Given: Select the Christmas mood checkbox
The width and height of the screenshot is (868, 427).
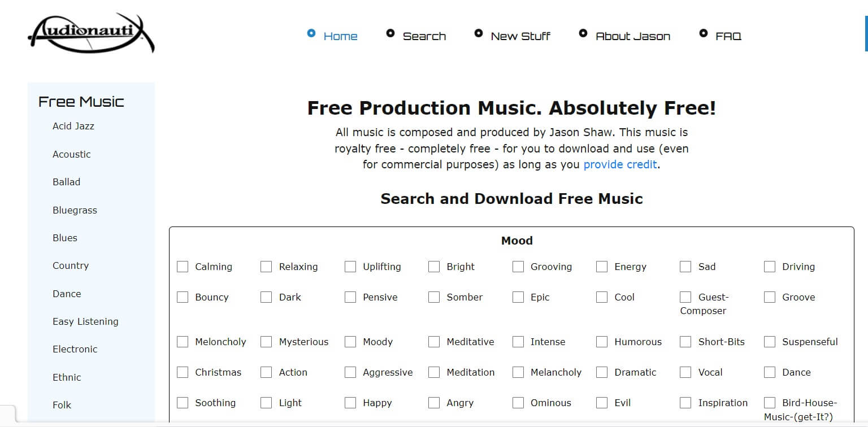Looking at the screenshot, I should tap(183, 372).
